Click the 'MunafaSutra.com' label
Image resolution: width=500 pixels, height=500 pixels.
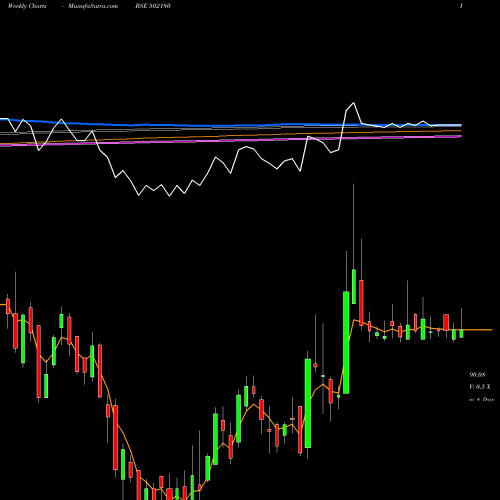(93, 6)
